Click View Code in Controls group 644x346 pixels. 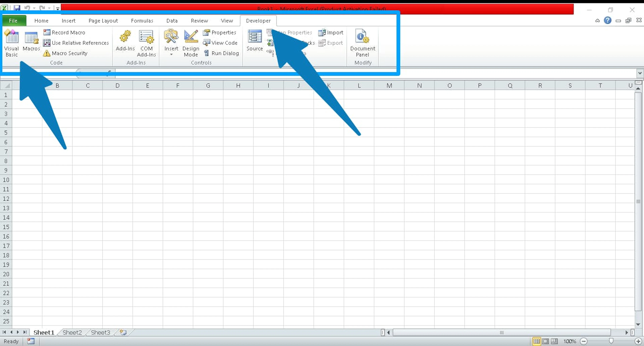point(220,43)
